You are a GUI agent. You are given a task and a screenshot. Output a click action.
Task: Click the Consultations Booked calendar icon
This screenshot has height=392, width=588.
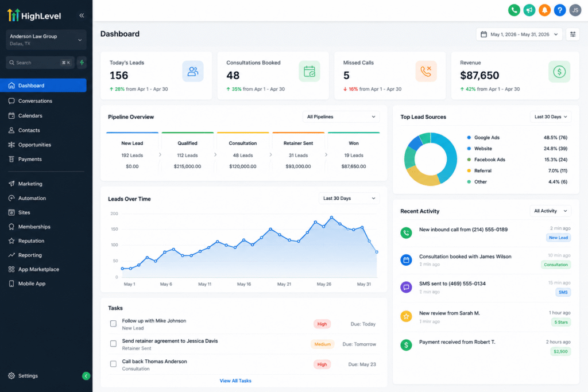click(x=310, y=71)
